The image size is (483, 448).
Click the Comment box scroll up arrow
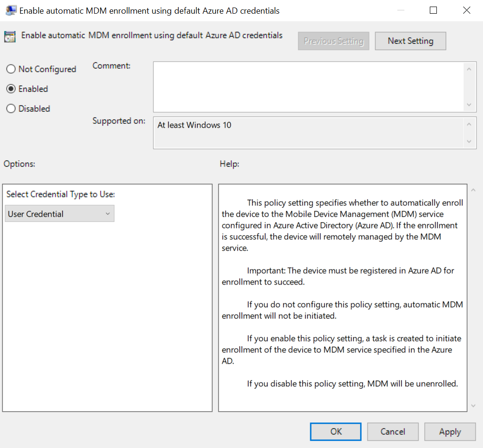click(x=469, y=69)
